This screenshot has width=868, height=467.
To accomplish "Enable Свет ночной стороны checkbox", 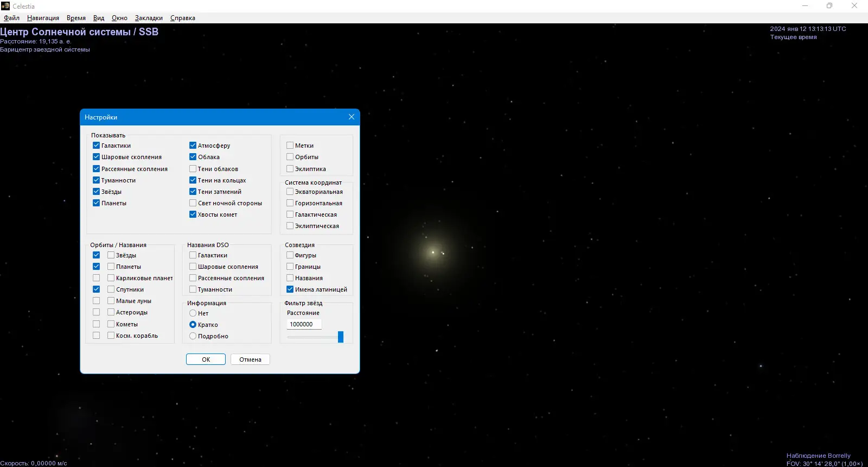I will pyautogui.click(x=193, y=203).
